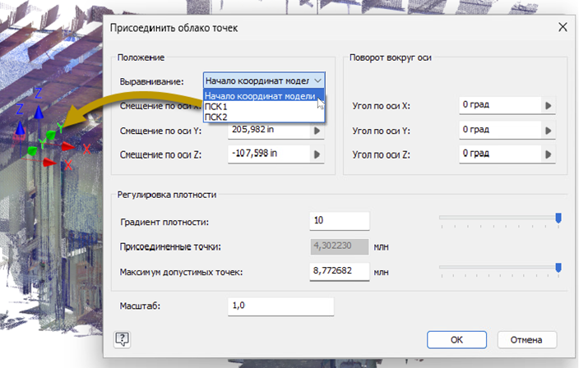Click the Угол по оси X field
This screenshot has width=588, height=368.
coord(500,105)
